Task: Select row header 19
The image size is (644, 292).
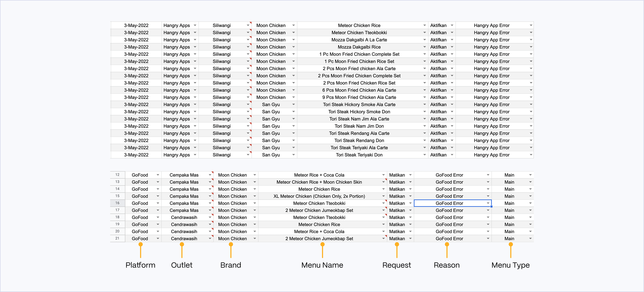Action: [118, 224]
